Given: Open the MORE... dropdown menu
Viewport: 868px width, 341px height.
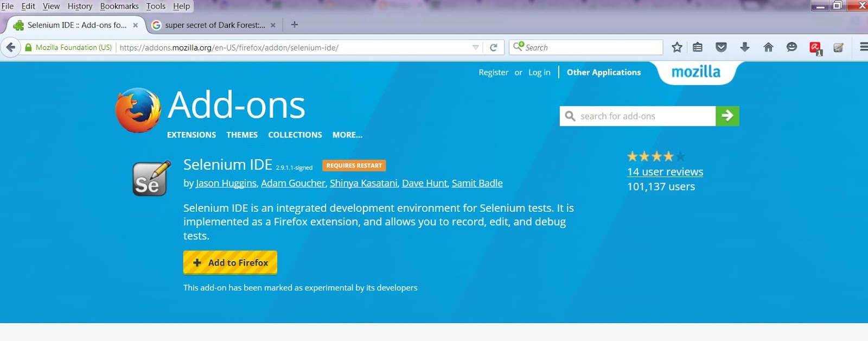Looking at the screenshot, I should [347, 135].
